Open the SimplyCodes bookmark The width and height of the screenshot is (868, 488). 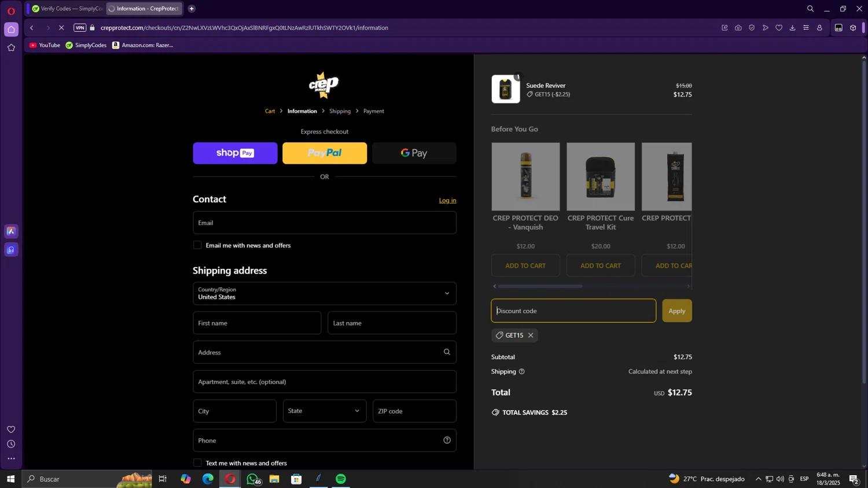click(86, 45)
